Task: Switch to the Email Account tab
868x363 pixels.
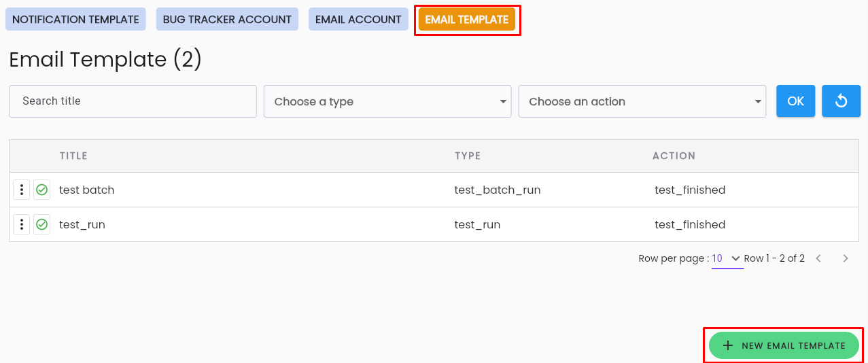Action: tap(358, 20)
